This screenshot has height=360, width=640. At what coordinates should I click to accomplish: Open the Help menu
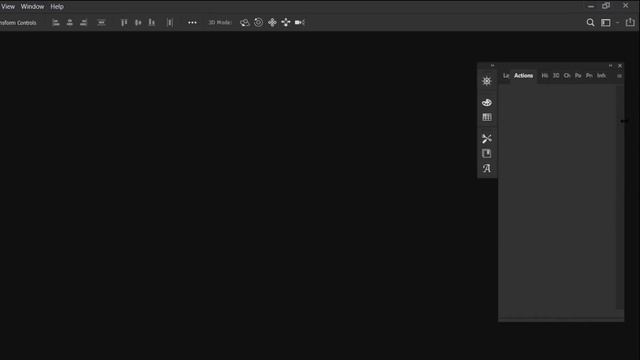57,7
